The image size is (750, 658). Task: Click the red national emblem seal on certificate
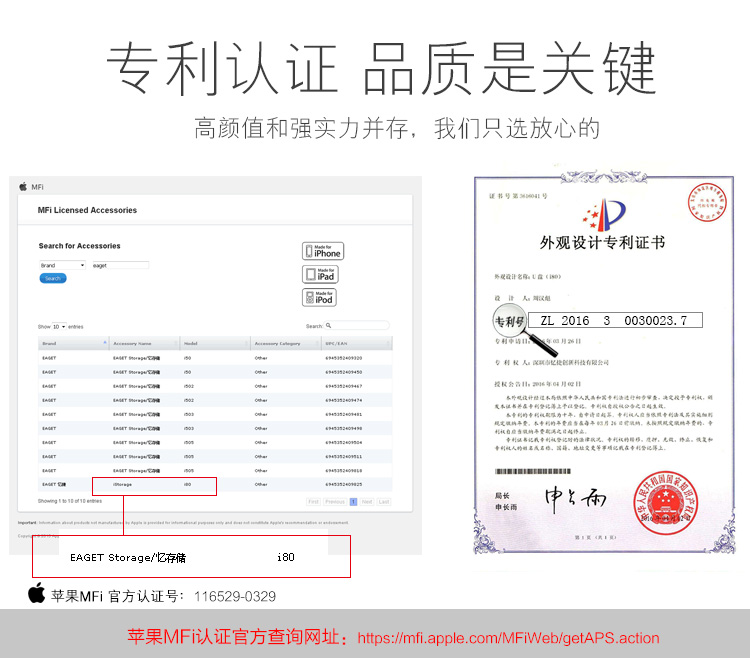665,503
